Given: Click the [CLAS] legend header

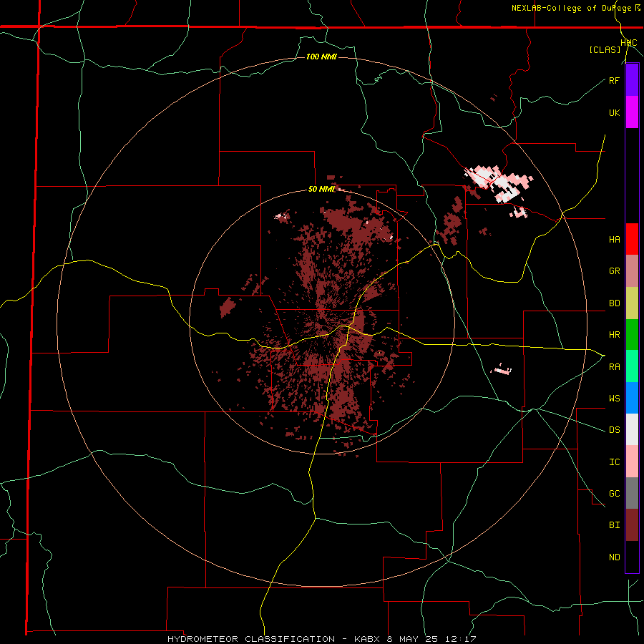Looking at the screenshot, I should (x=605, y=49).
